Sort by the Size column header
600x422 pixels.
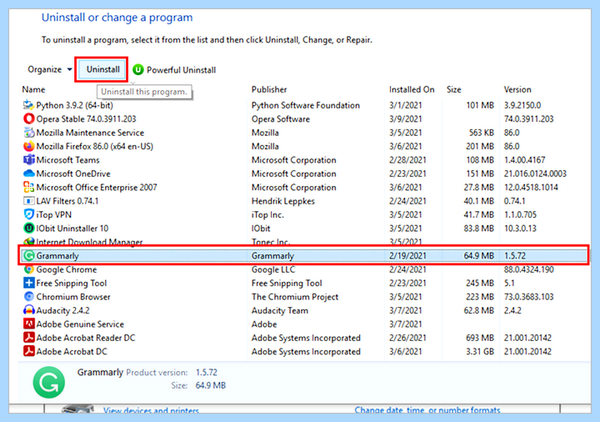[x=453, y=90]
